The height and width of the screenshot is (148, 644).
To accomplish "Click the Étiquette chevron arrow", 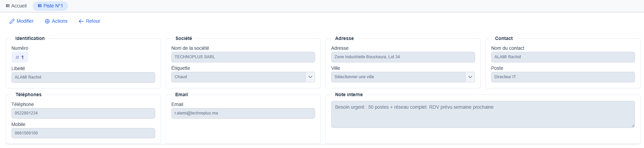I will click(x=310, y=77).
